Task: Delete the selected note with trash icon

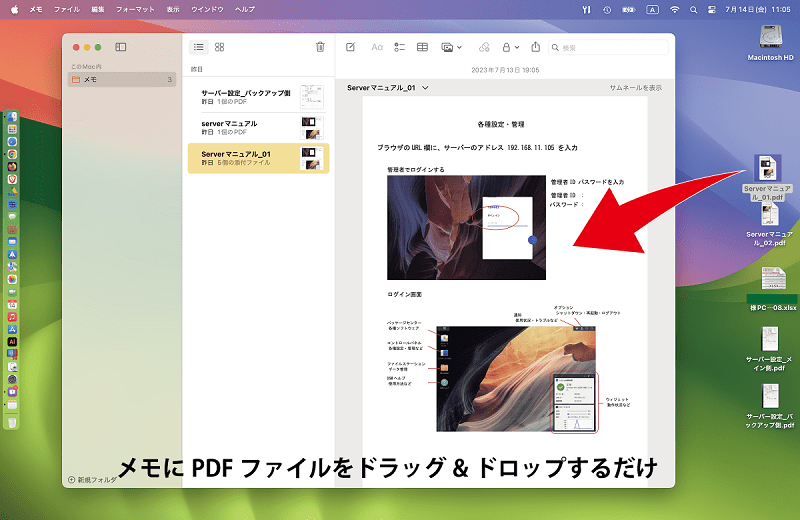Action: point(320,47)
